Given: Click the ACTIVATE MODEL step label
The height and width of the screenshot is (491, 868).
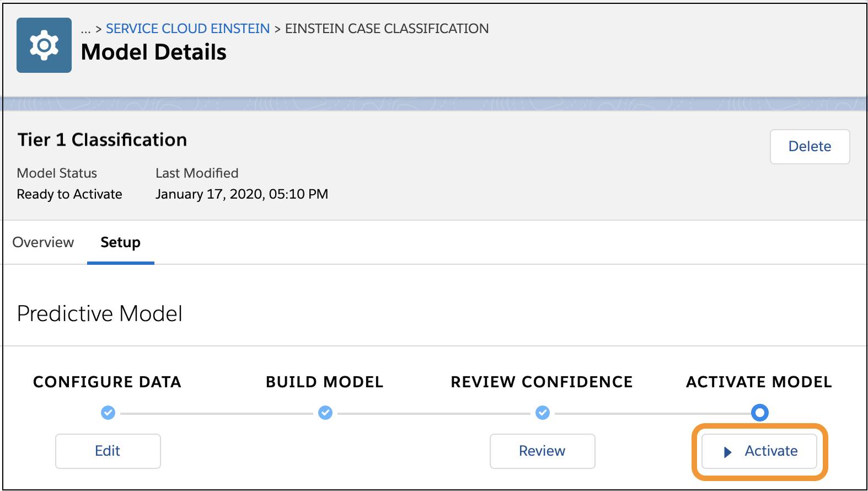Looking at the screenshot, I should click(759, 382).
